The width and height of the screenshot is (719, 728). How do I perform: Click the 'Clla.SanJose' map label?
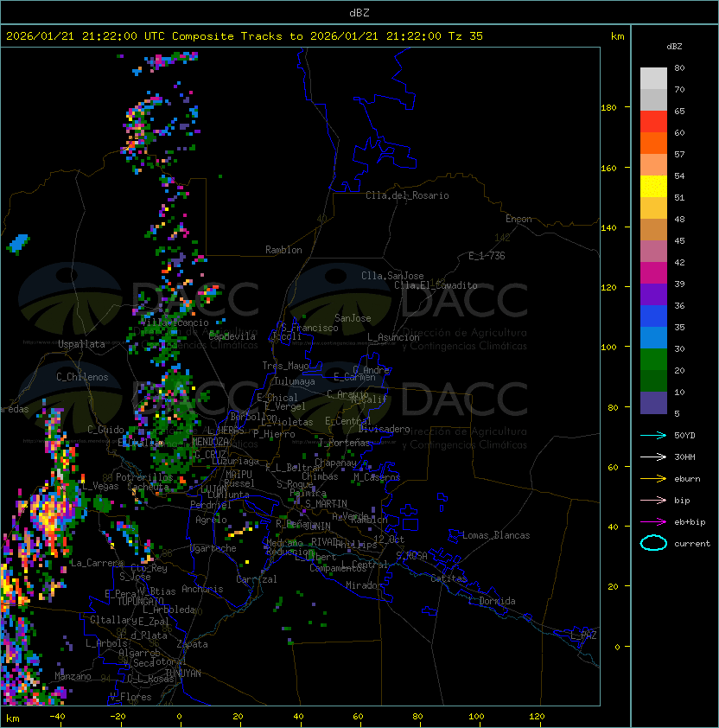pos(392,276)
